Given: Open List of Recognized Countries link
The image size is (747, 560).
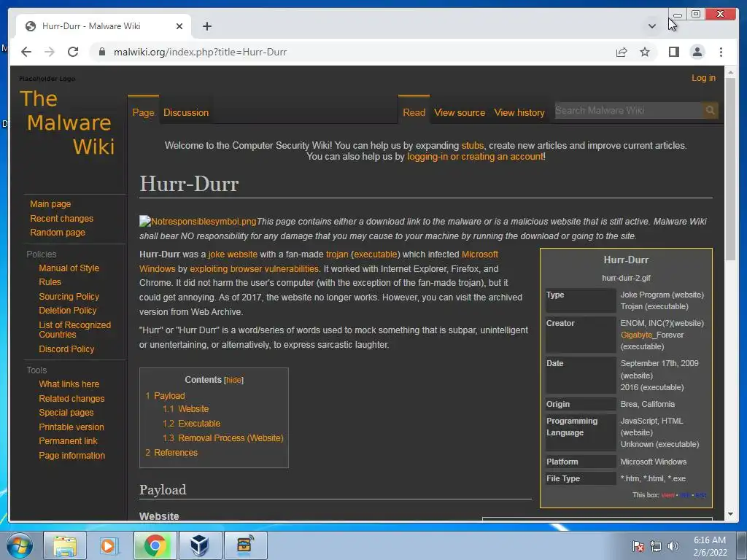Looking at the screenshot, I should 75,330.
